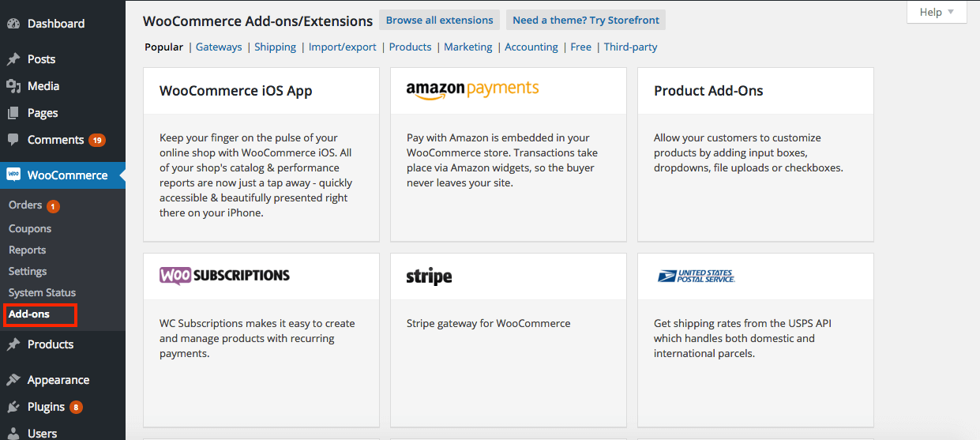
Task: Open Orders submenu item
Action: 25,205
